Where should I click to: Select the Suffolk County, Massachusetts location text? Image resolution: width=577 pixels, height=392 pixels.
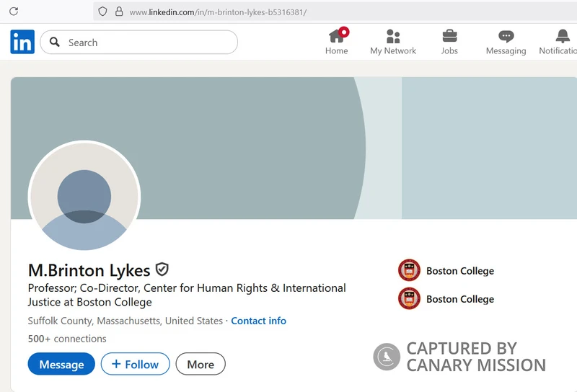(125, 321)
